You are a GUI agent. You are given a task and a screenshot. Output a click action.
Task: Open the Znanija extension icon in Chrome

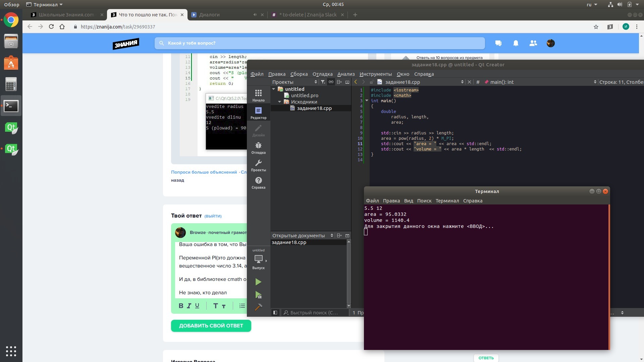(610, 27)
